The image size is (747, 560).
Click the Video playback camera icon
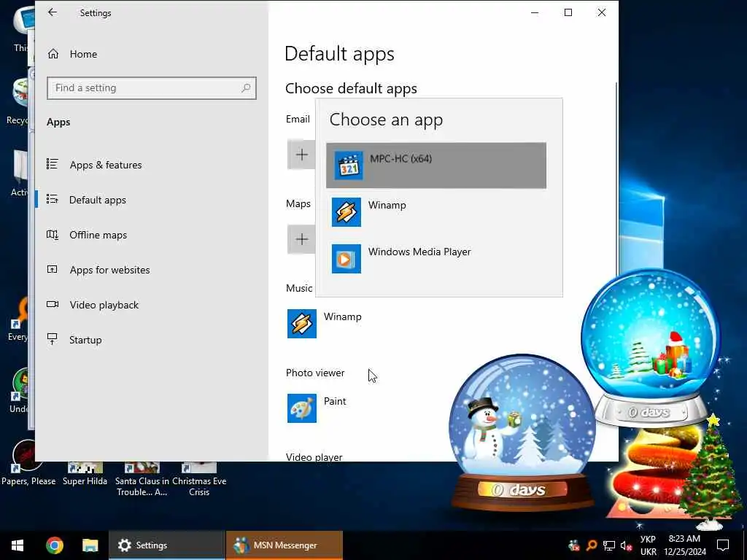(53, 304)
